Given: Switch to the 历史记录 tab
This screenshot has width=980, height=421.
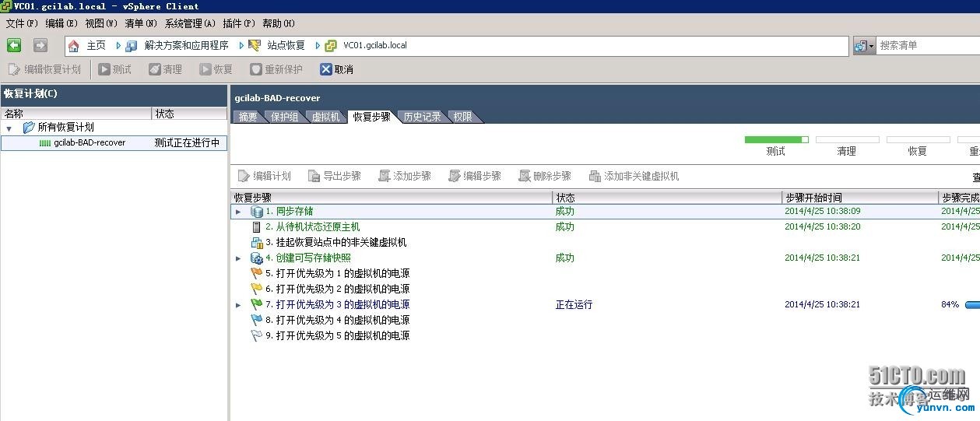Looking at the screenshot, I should (x=422, y=117).
